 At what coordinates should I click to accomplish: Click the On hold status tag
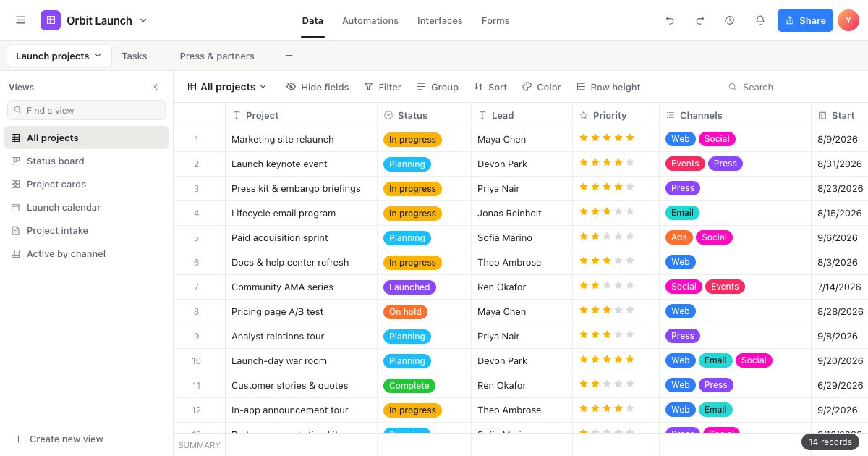click(x=405, y=312)
